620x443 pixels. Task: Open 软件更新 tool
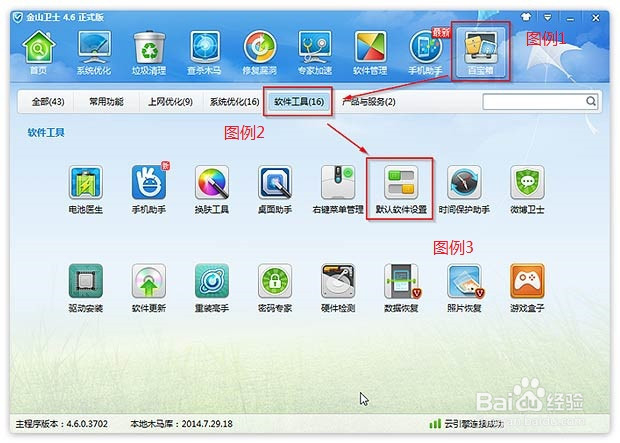click(149, 288)
